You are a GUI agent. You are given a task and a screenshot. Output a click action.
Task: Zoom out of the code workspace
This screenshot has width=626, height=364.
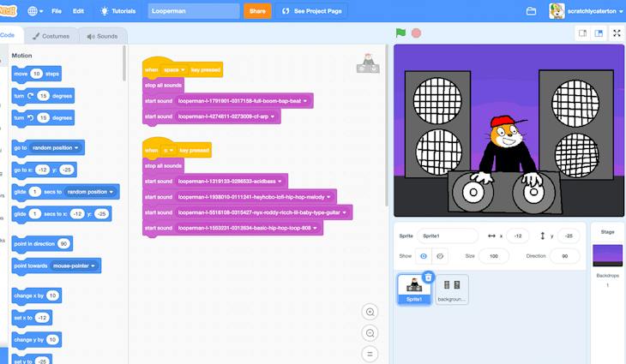370,333
